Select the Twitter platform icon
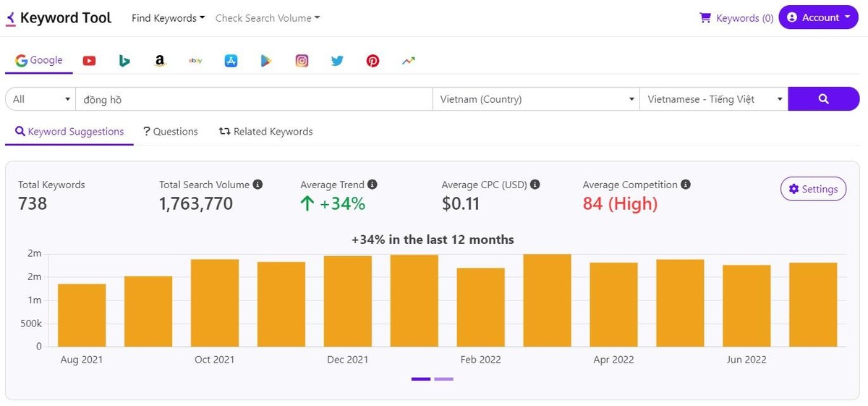 pyautogui.click(x=337, y=61)
